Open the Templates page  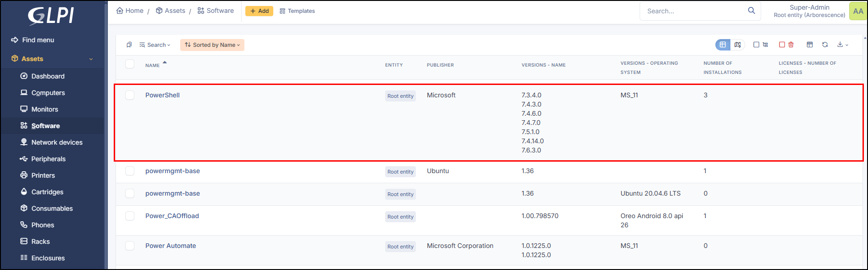pyautogui.click(x=297, y=11)
